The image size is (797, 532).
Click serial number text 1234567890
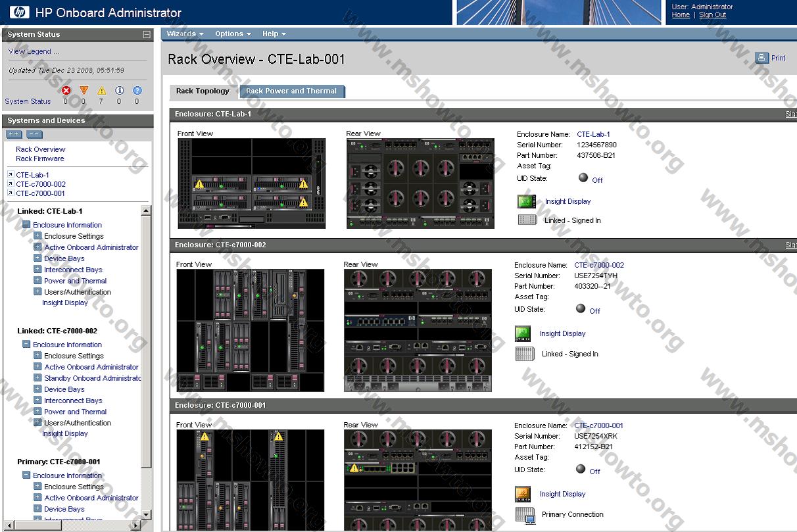(596, 145)
